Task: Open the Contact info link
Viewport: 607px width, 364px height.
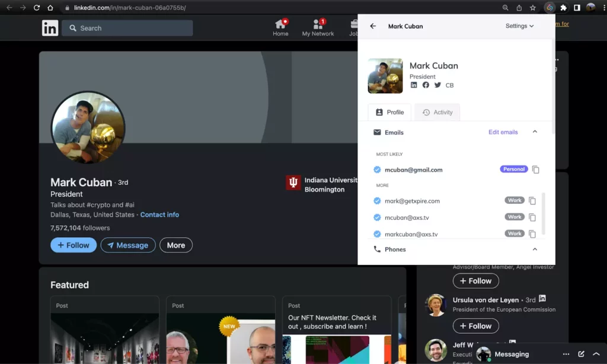Action: (x=159, y=215)
